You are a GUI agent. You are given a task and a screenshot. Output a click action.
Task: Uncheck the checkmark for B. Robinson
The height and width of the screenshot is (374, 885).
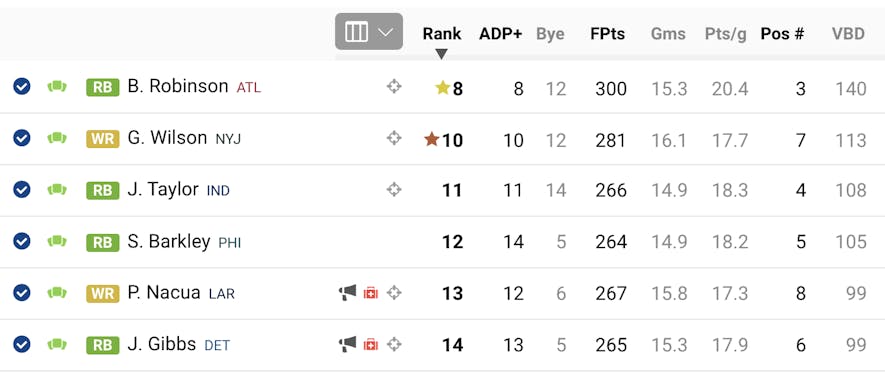(x=22, y=86)
